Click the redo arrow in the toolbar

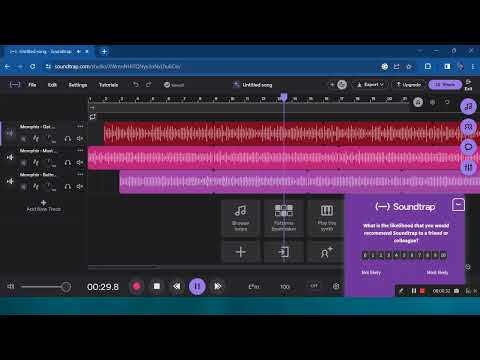(x=149, y=85)
